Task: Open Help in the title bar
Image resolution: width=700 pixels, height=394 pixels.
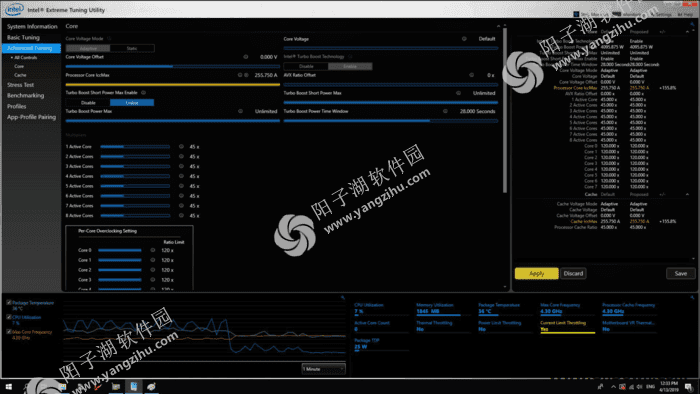Action: pyautogui.click(x=685, y=14)
